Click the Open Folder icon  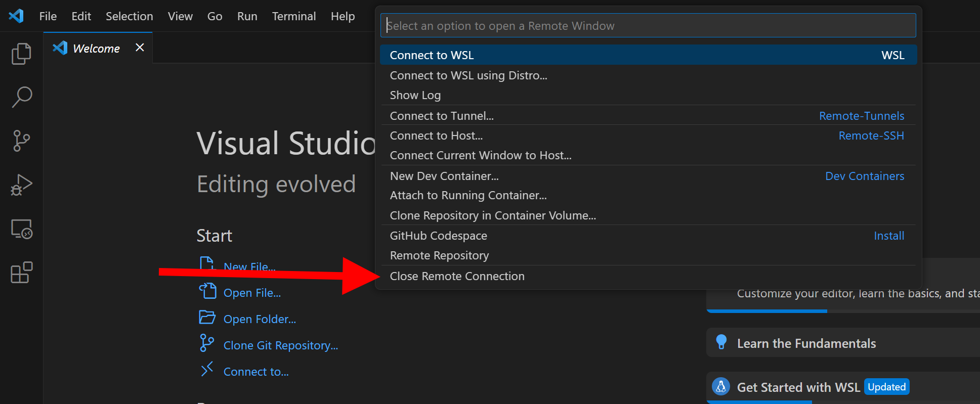207,317
